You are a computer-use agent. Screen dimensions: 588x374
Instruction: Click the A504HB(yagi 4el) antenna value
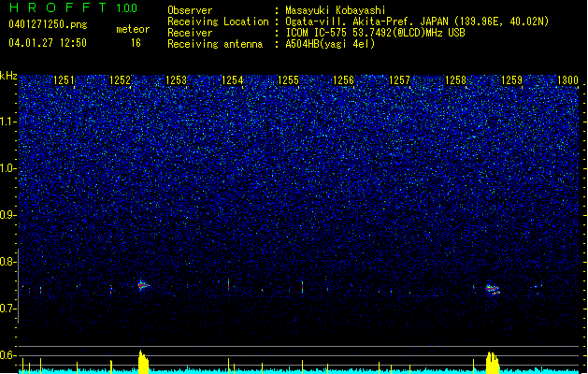330,44
